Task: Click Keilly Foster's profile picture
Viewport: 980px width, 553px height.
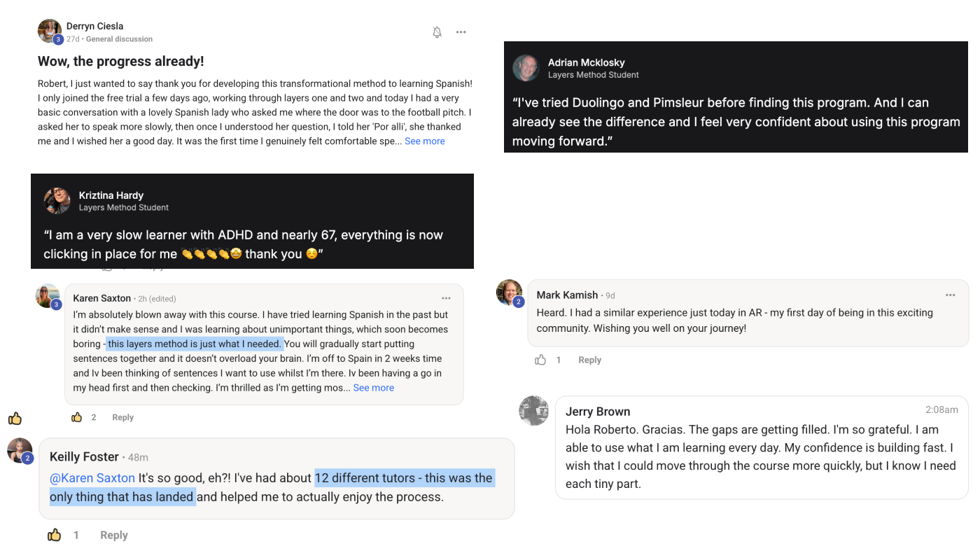Action: pyautogui.click(x=20, y=451)
